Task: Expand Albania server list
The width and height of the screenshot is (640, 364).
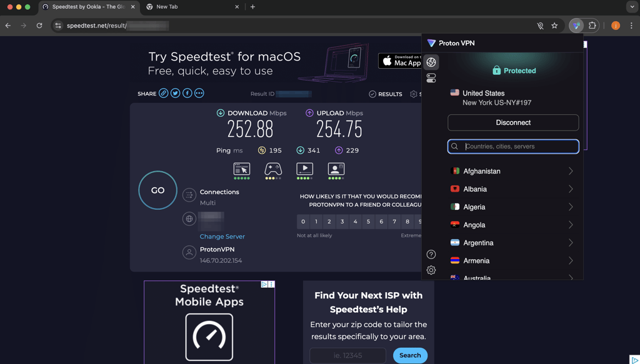Action: click(571, 189)
